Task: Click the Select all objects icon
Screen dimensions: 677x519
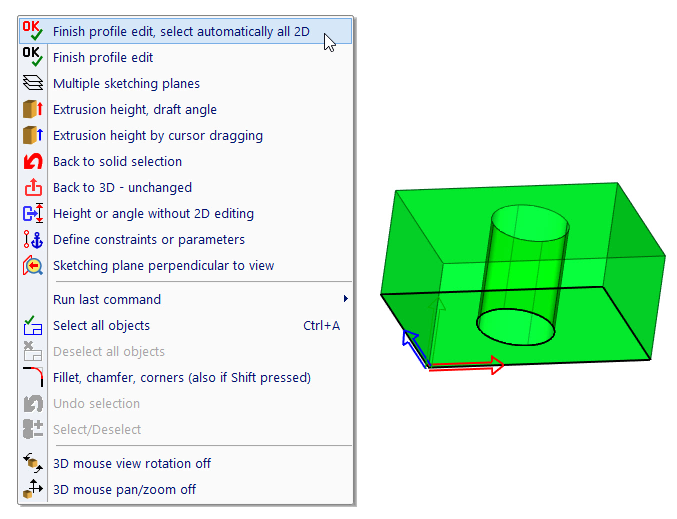Action: pos(33,326)
